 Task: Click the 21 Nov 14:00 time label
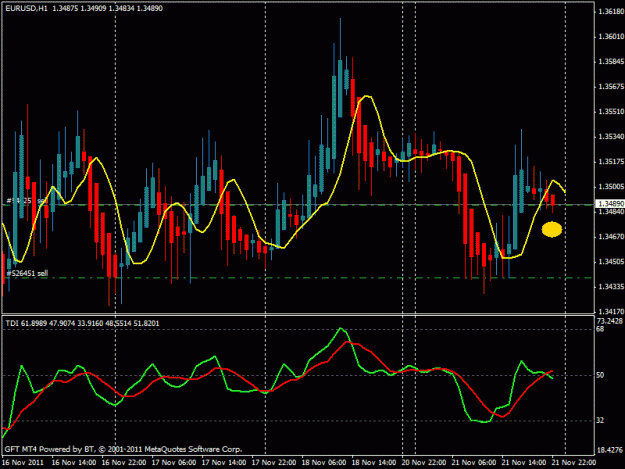pos(524,462)
